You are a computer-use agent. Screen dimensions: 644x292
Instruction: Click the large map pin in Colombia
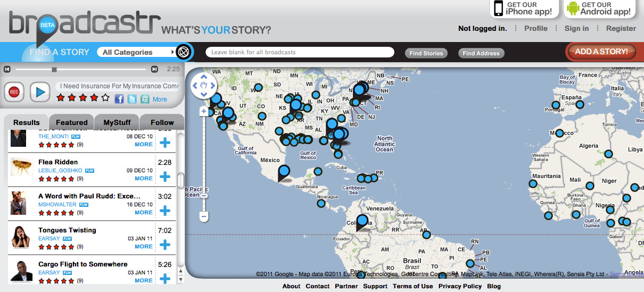tap(362, 222)
